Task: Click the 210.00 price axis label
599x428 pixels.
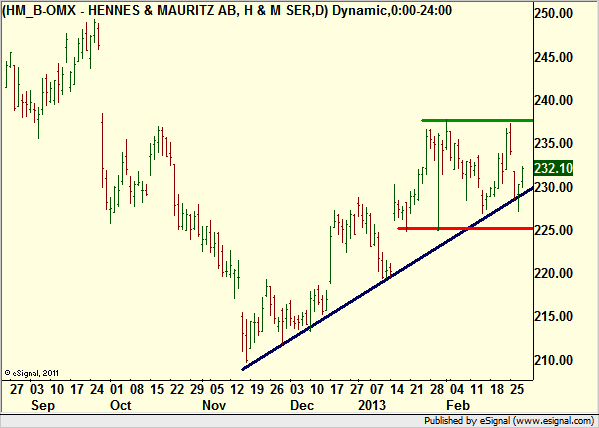Action: click(554, 360)
